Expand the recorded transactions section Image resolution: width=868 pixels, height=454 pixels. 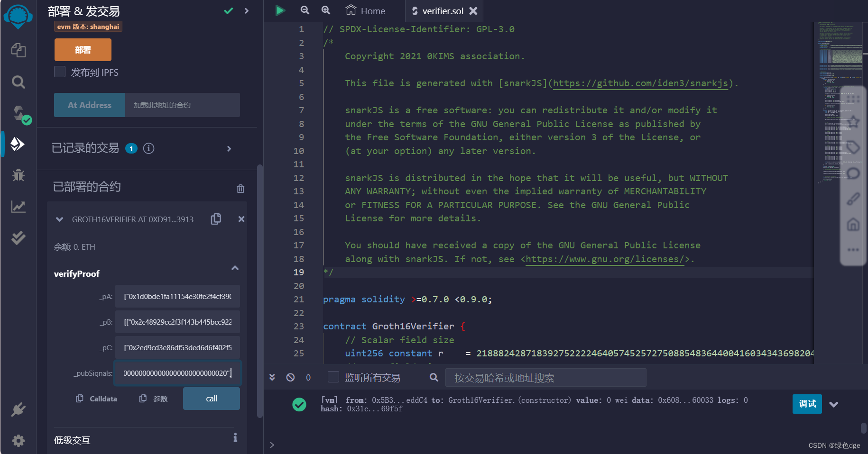pyautogui.click(x=229, y=149)
